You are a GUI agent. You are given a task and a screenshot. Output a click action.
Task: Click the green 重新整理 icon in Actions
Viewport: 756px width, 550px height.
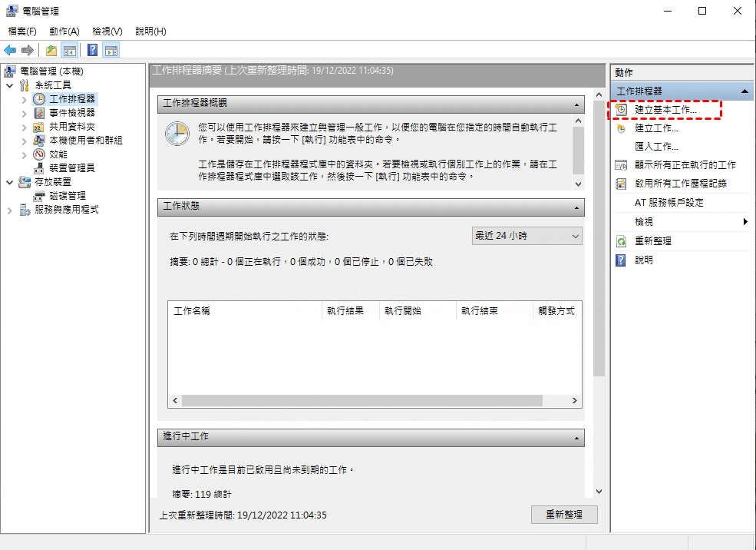[621, 241]
